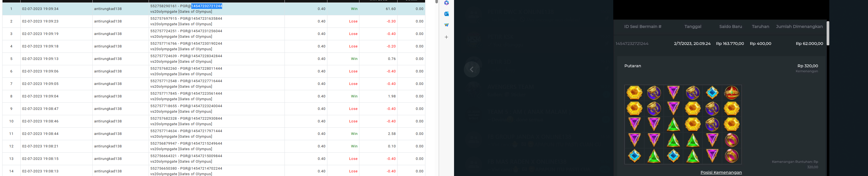Click the Win status in row 11

point(354,134)
